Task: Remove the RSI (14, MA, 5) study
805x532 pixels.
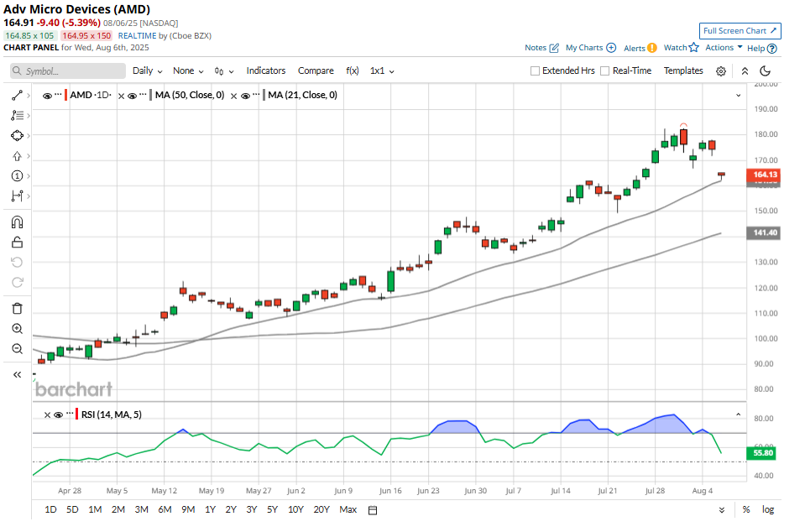Action: tap(47, 415)
